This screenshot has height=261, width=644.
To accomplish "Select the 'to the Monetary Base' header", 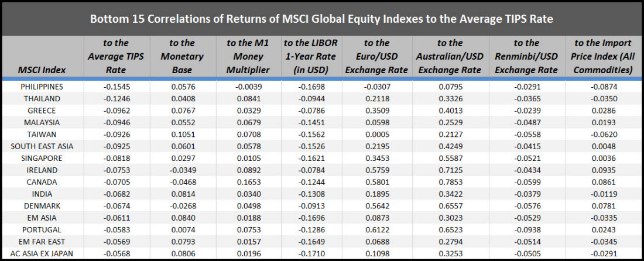I will click(x=182, y=57).
